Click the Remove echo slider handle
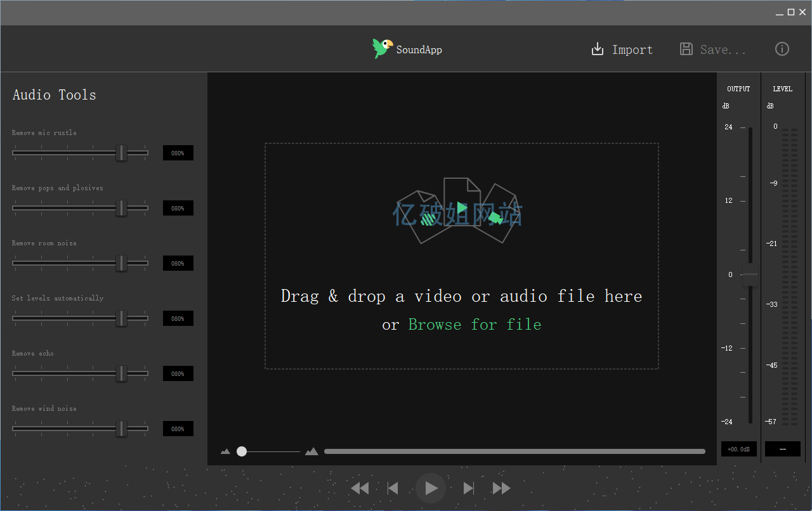 [121, 373]
